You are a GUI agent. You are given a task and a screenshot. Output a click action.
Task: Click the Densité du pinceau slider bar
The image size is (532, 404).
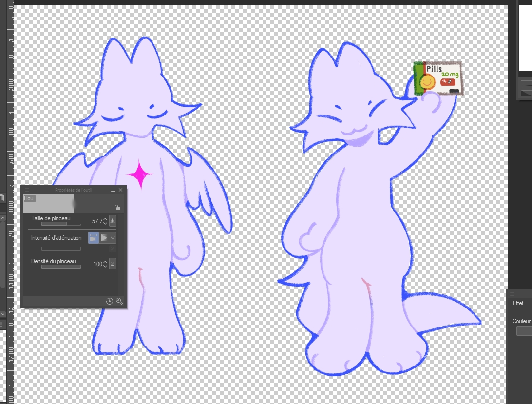point(61,267)
